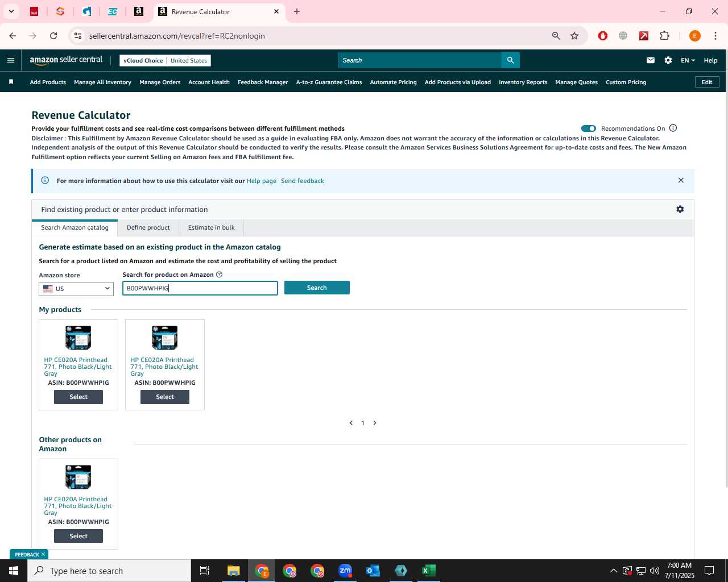Viewport: 728px width, 582px height.
Task: Open vCloud Choice United States account switcher
Action: click(x=165, y=60)
